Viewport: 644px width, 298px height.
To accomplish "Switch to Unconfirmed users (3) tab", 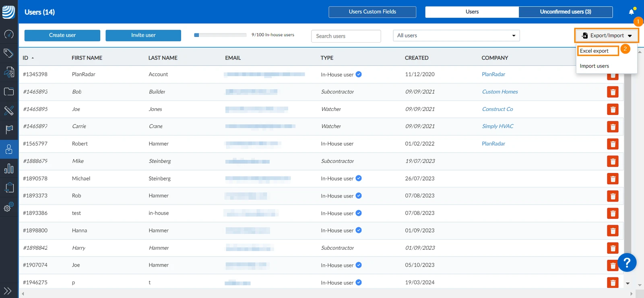I will (x=566, y=12).
